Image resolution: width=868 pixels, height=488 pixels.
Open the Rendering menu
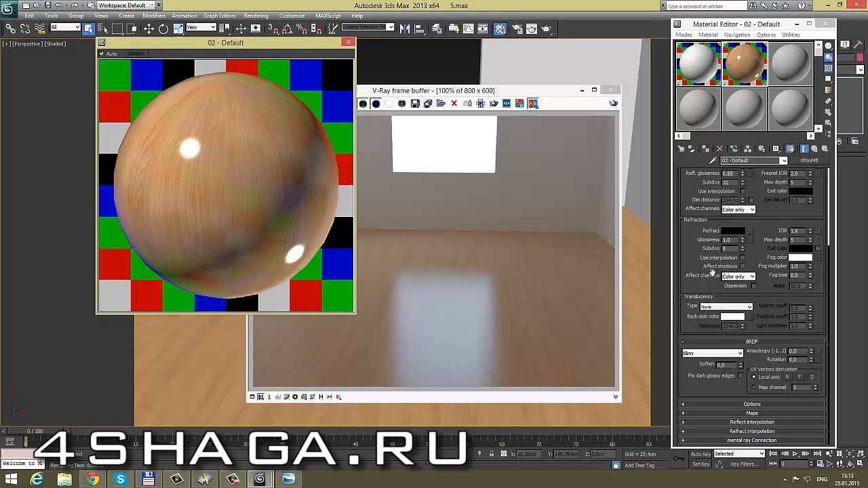(256, 16)
